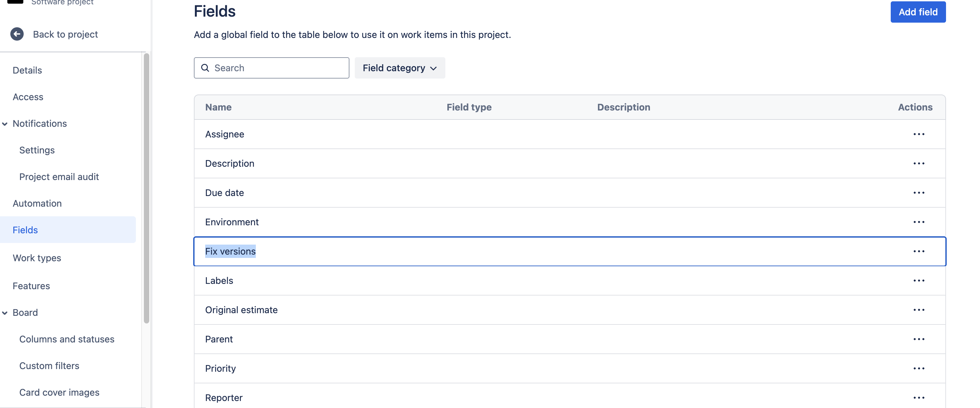Click the magnifier icon in Search box
Screen dimensions: 980x408
click(x=205, y=68)
